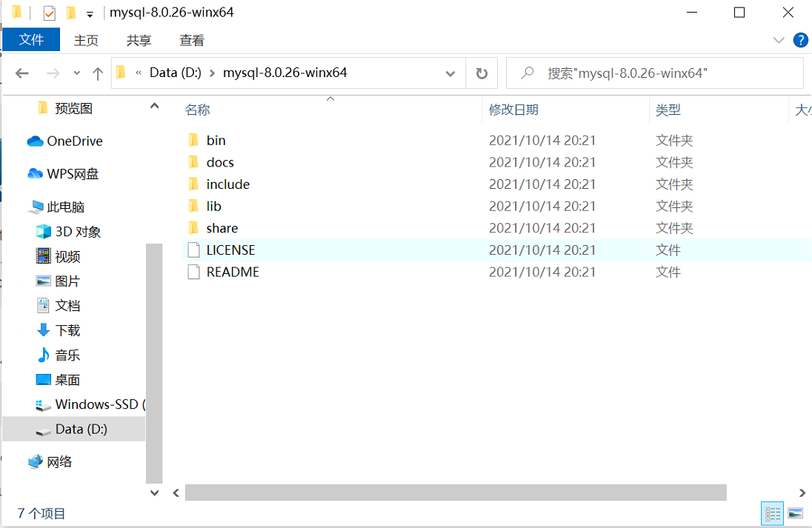812x528 pixels.
Task: Click the 音乐 music note icon
Action: [44, 355]
